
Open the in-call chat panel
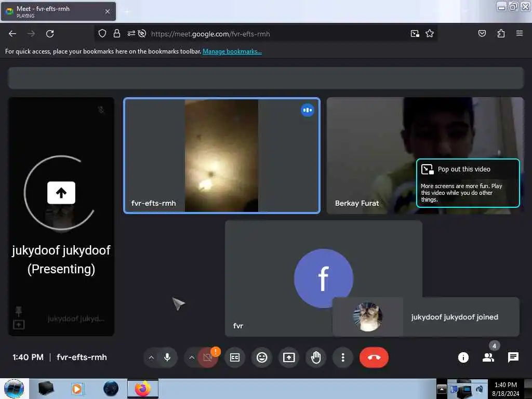513,357
